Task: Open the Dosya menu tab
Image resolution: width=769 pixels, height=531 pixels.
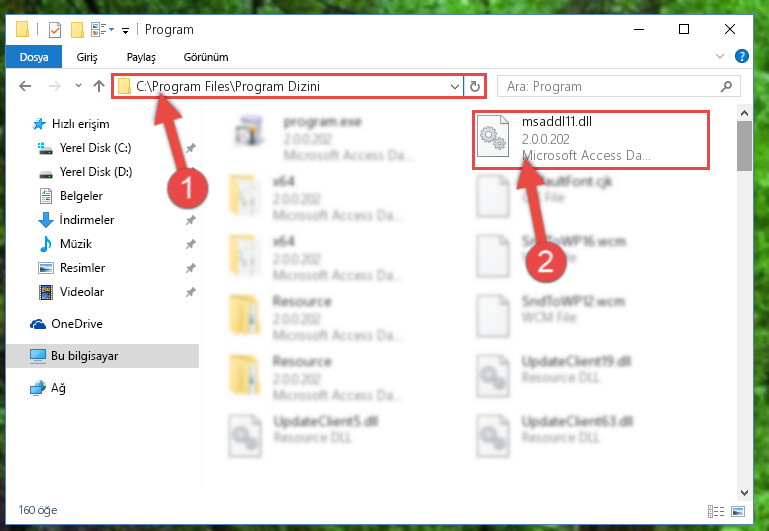Action: [x=34, y=57]
